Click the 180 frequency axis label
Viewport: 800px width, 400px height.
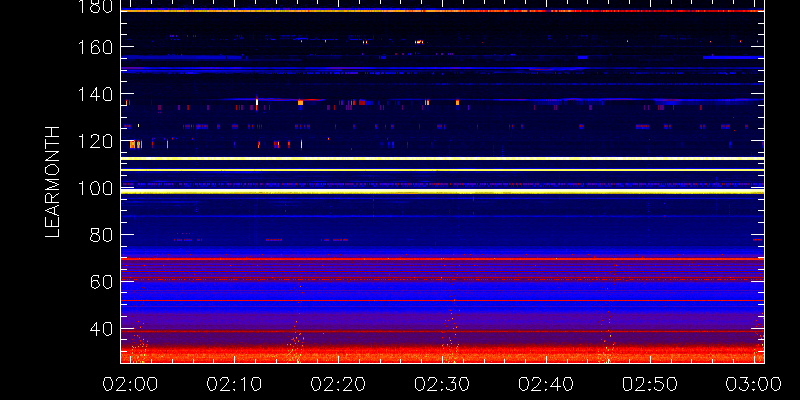click(x=96, y=7)
